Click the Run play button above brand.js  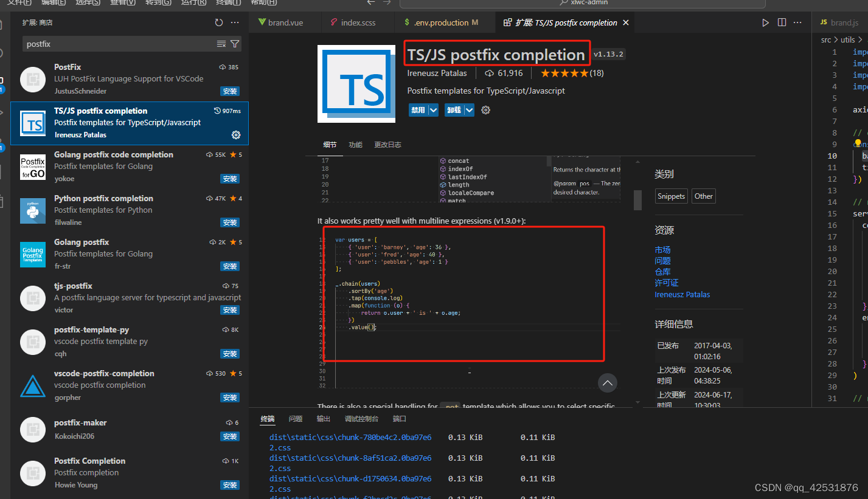point(765,22)
